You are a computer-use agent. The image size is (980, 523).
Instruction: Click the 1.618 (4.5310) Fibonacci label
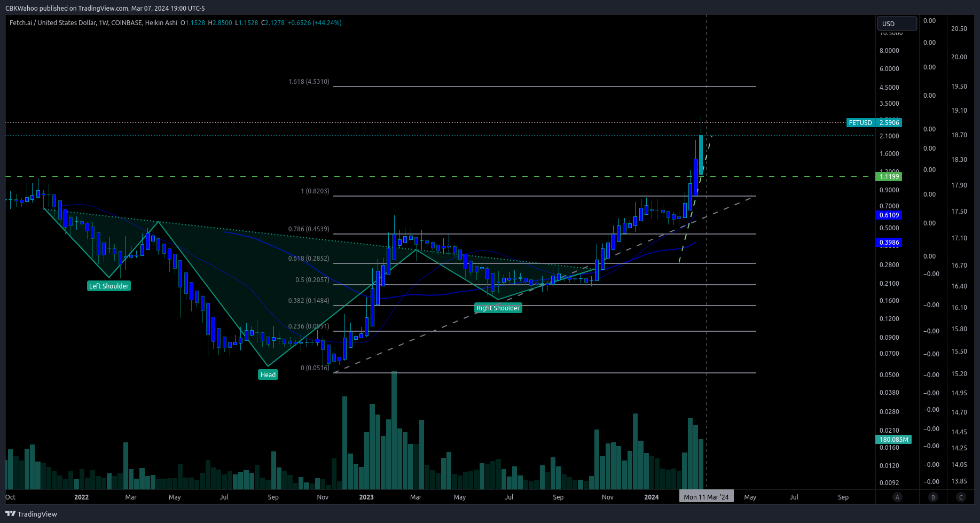309,82
